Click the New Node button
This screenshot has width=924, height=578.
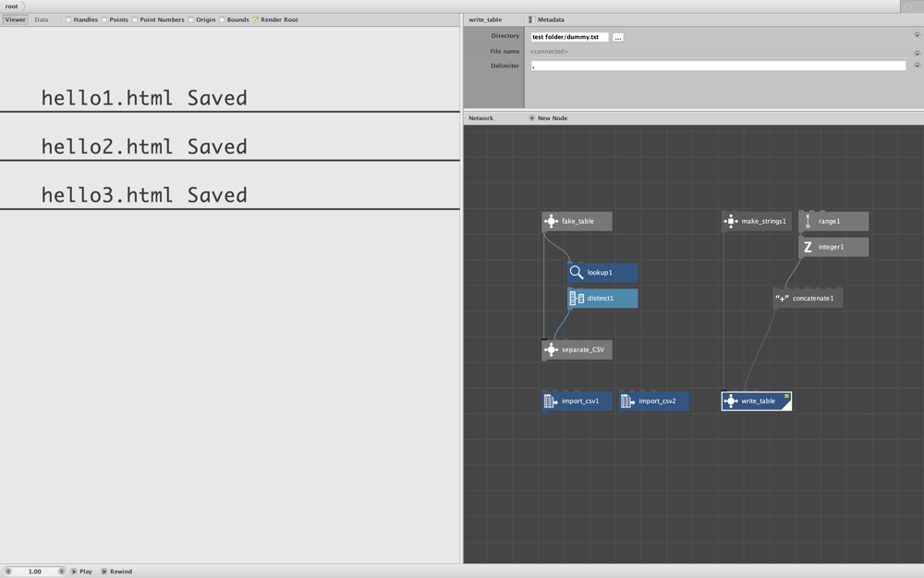pyautogui.click(x=548, y=118)
